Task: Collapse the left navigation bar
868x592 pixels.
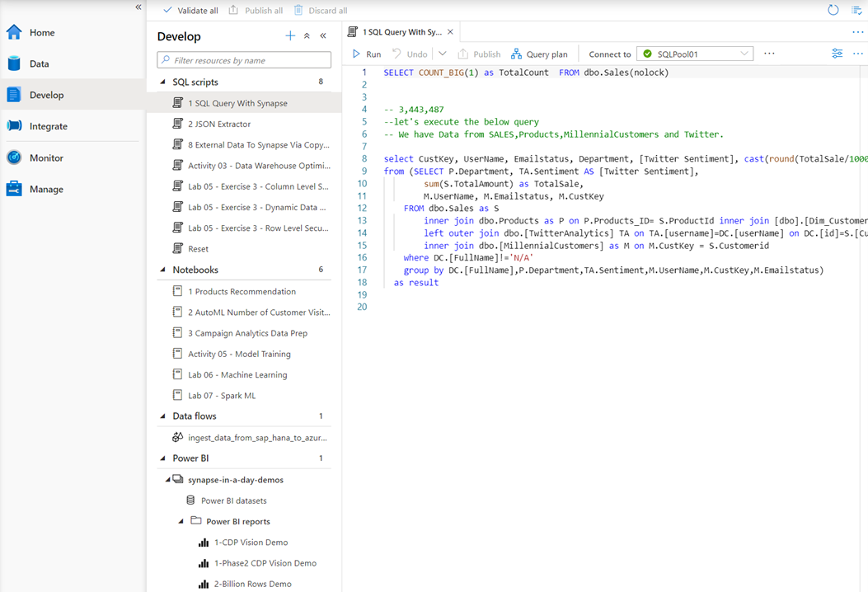Action: (x=138, y=7)
